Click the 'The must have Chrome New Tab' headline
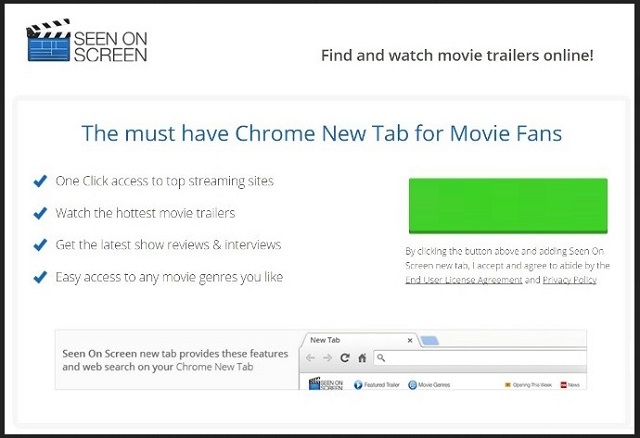Screen dimensions: 640x438 click(x=322, y=133)
